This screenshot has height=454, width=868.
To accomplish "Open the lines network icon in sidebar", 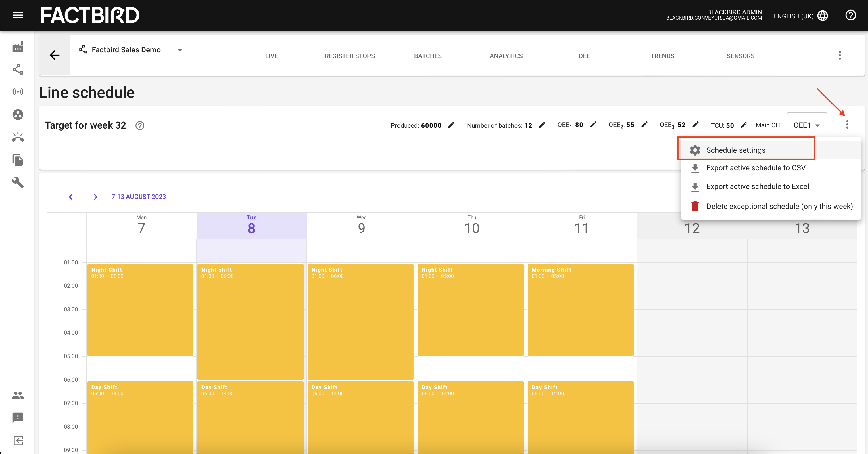I will coord(18,69).
